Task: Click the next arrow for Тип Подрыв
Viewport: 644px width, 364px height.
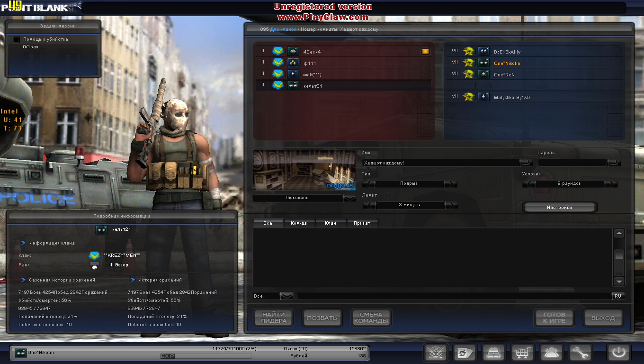Action: click(x=451, y=184)
